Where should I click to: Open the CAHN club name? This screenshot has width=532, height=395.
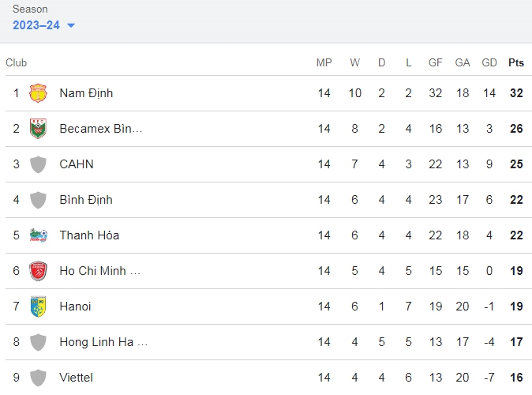point(77,164)
